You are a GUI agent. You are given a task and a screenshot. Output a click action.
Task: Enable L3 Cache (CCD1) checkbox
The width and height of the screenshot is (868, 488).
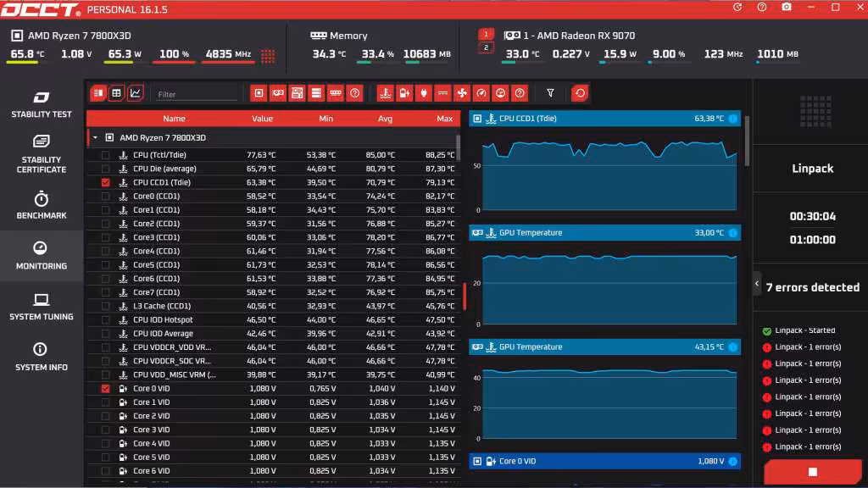tap(105, 306)
